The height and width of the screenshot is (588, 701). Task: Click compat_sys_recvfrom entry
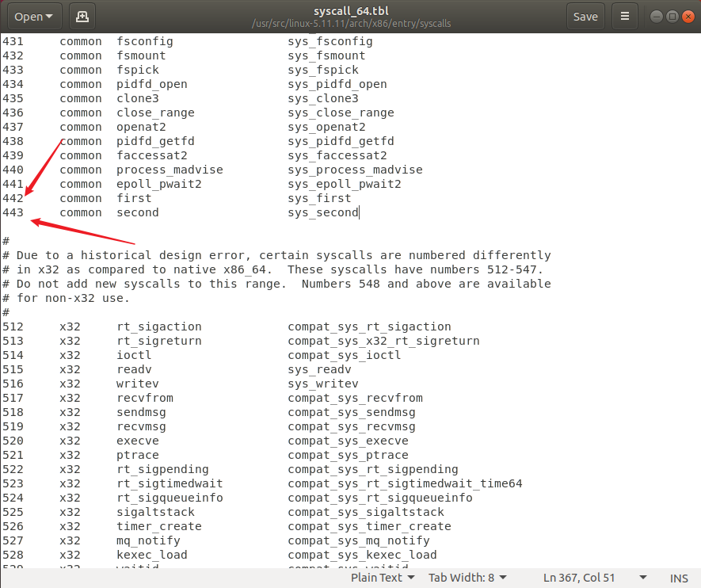356,398
